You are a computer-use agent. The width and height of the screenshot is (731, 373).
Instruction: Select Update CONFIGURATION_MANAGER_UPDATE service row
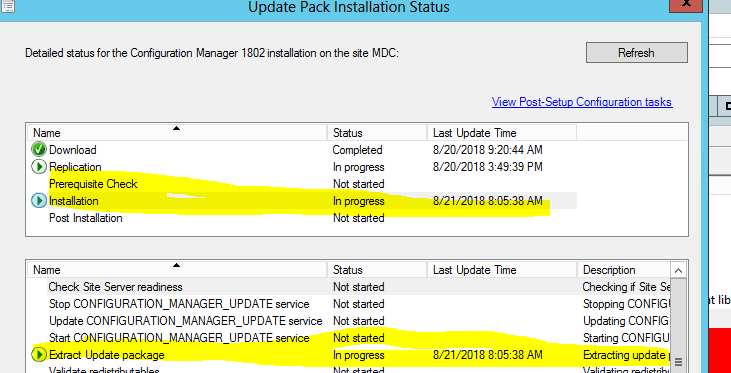pyautogui.click(x=349, y=321)
